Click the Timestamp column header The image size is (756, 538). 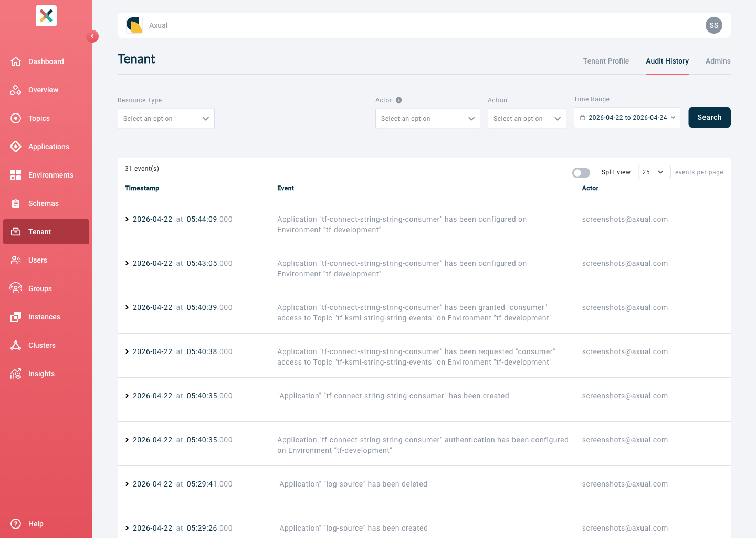click(142, 188)
